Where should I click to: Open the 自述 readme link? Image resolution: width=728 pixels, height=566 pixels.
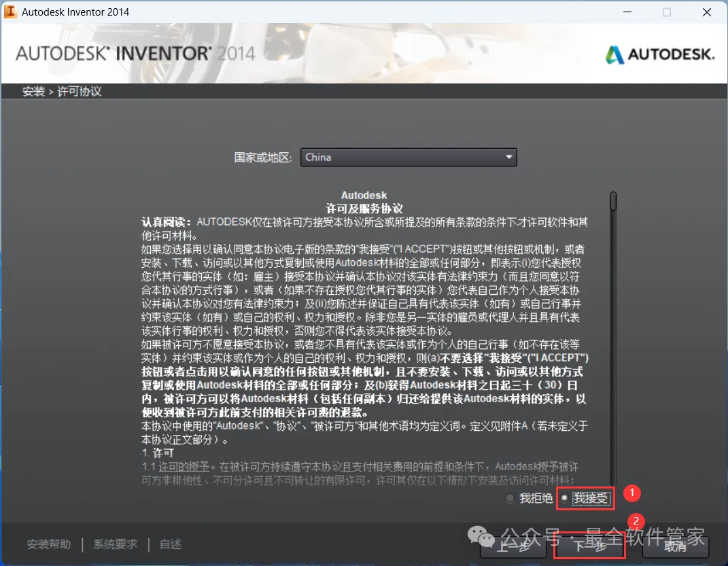171,544
